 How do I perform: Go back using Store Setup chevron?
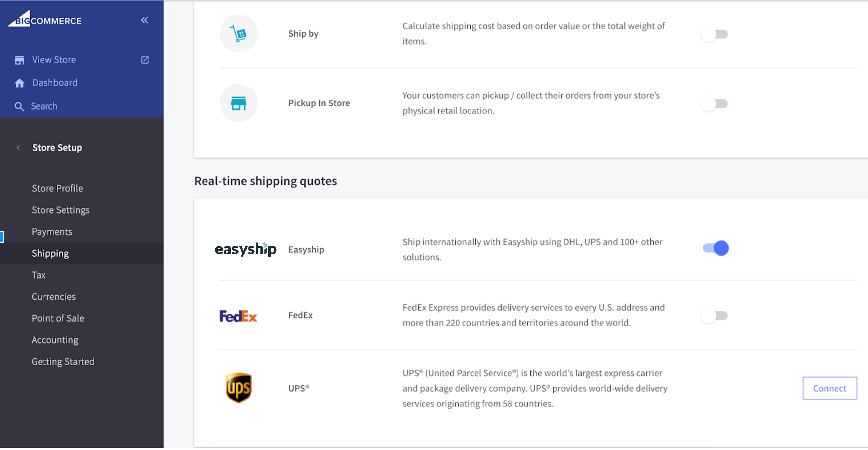(x=18, y=148)
